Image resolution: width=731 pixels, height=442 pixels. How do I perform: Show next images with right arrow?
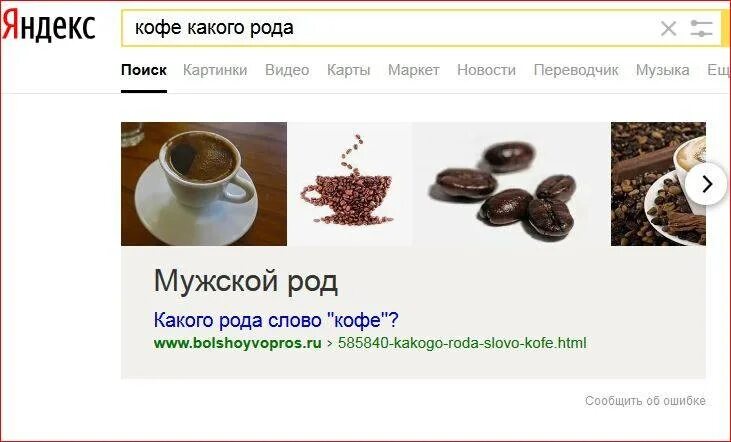pyautogui.click(x=706, y=184)
